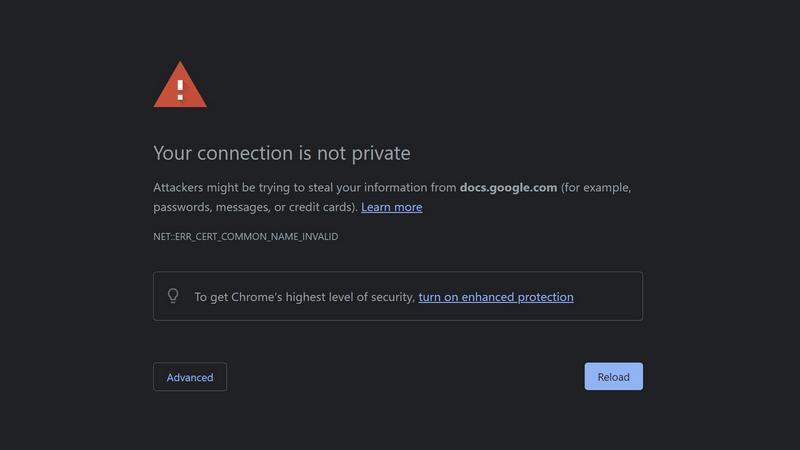The width and height of the screenshot is (800, 450).
Task: Click the NET::ERR_CERT_COMMON_NAME_INVALID error code
Action: [x=245, y=236]
